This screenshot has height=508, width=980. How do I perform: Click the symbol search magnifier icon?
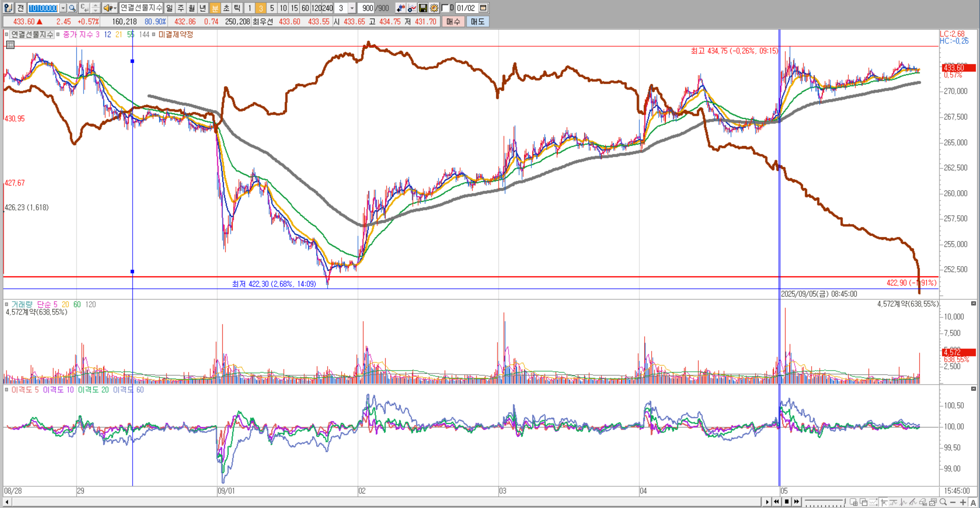coord(72,8)
